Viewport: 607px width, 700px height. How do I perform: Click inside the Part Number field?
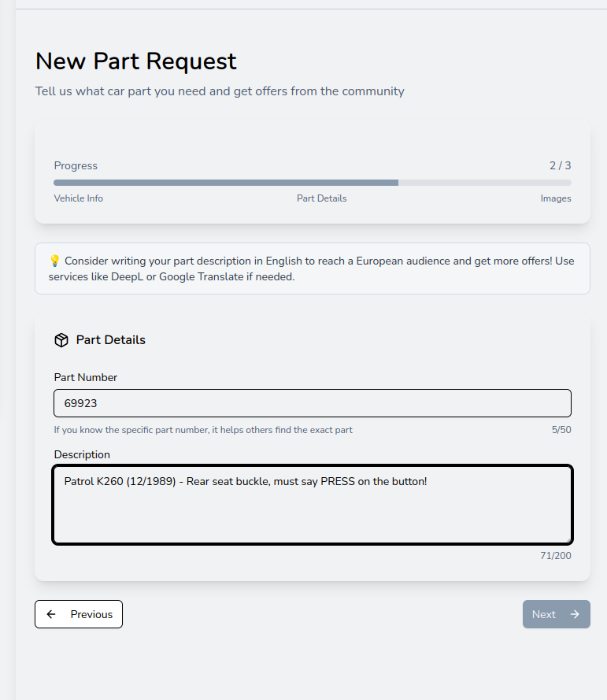312,402
